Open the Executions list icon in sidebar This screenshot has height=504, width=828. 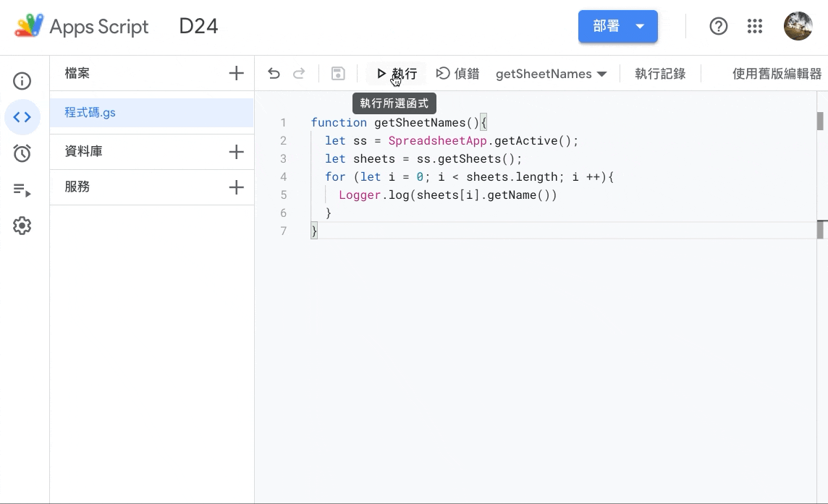point(22,190)
